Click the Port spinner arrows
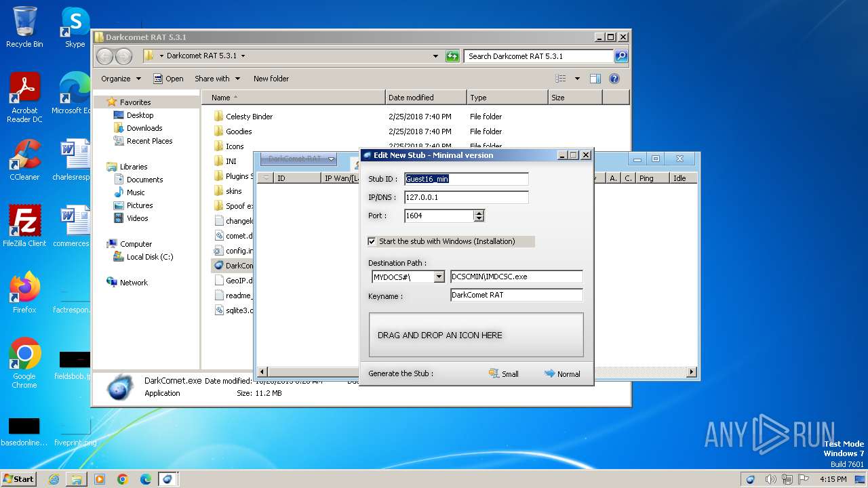Screen dimensions: 868x488 click(x=479, y=216)
